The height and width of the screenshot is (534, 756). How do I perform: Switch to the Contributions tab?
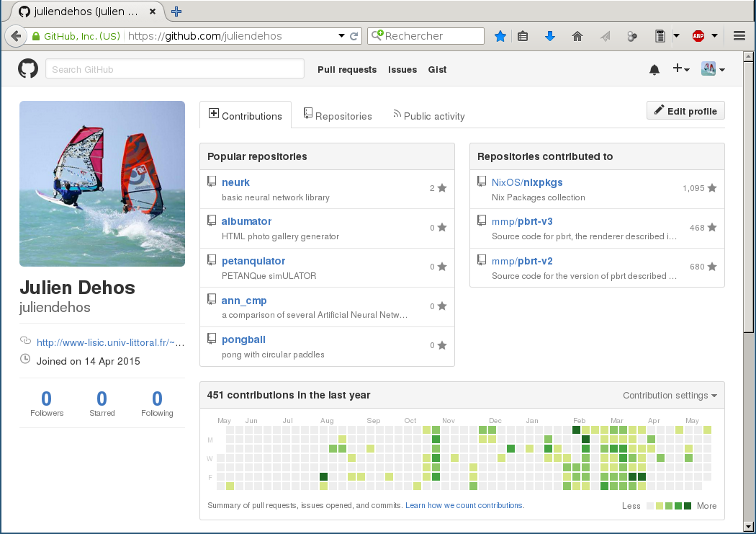coord(246,115)
